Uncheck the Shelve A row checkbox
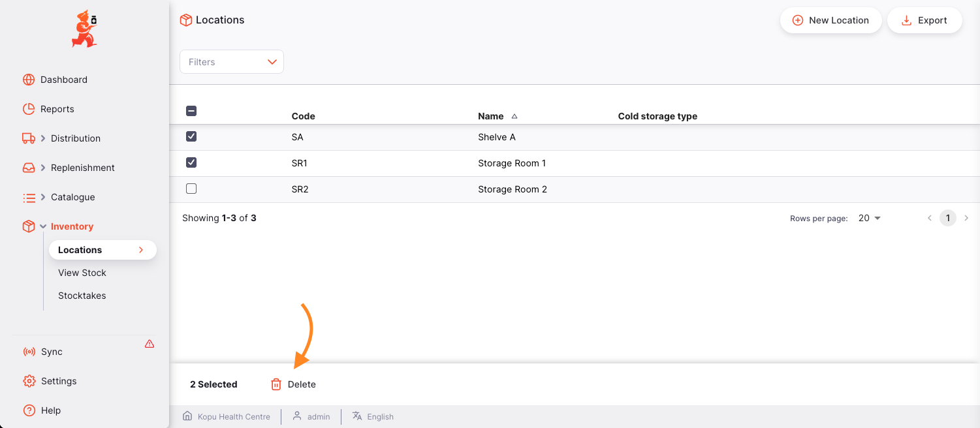Image resolution: width=980 pixels, height=428 pixels. point(191,136)
